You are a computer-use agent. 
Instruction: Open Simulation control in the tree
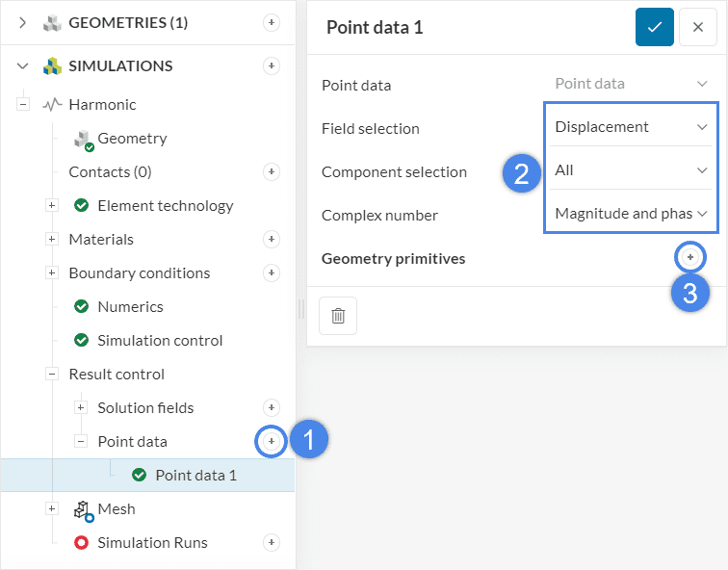tap(160, 340)
